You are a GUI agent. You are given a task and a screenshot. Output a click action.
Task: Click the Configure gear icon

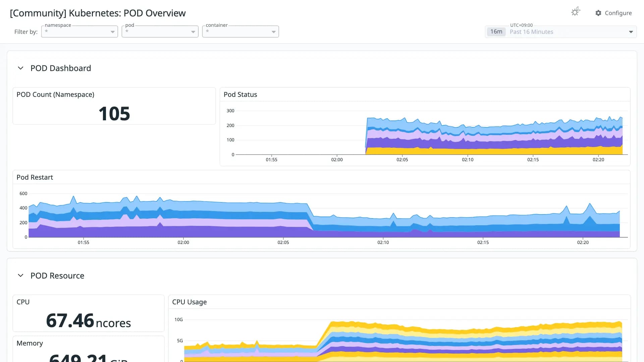(x=598, y=13)
